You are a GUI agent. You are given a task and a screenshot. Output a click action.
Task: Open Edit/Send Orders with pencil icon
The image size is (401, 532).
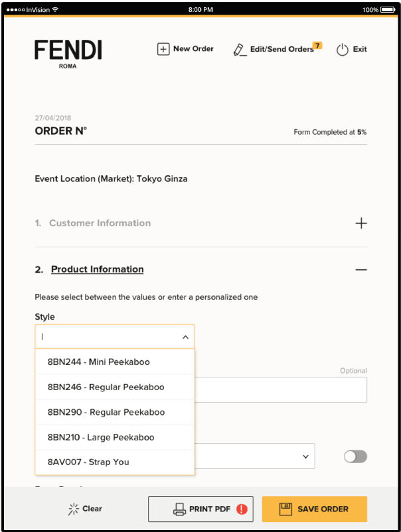pyautogui.click(x=240, y=49)
